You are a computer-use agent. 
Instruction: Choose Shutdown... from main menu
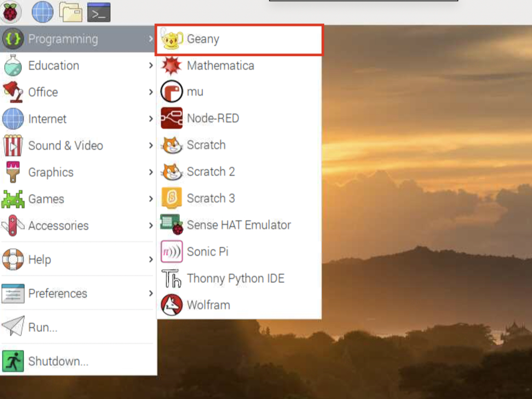[x=78, y=361]
